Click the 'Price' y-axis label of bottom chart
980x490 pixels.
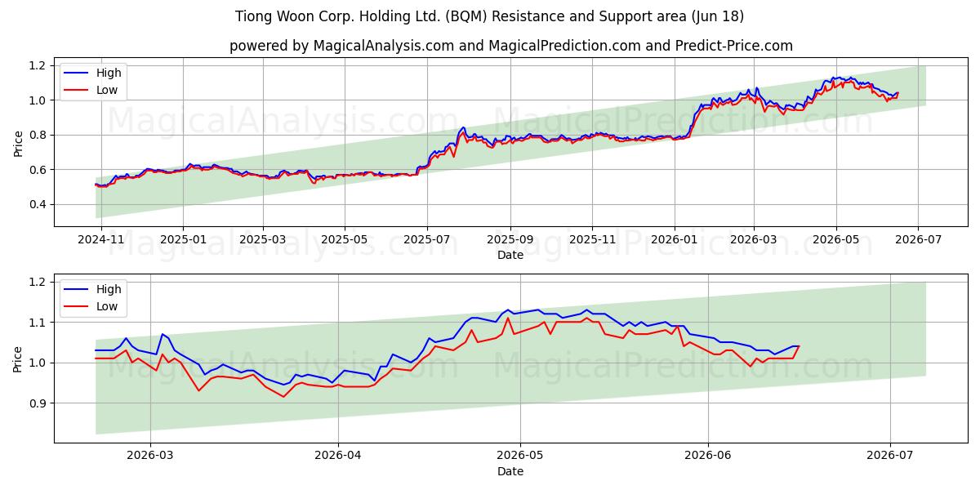18,359
